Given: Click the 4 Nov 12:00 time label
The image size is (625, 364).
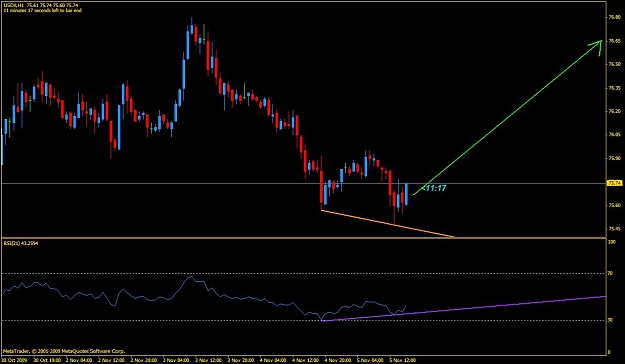Looking at the screenshot, I should pos(305,360).
